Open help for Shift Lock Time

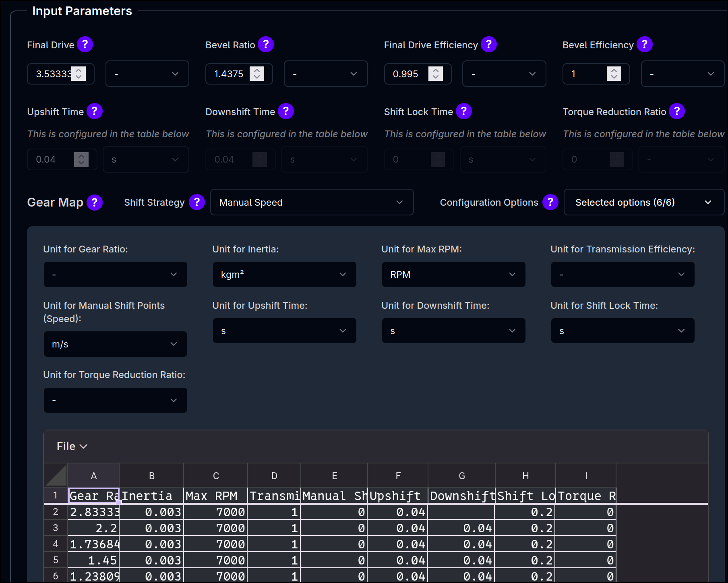463,111
